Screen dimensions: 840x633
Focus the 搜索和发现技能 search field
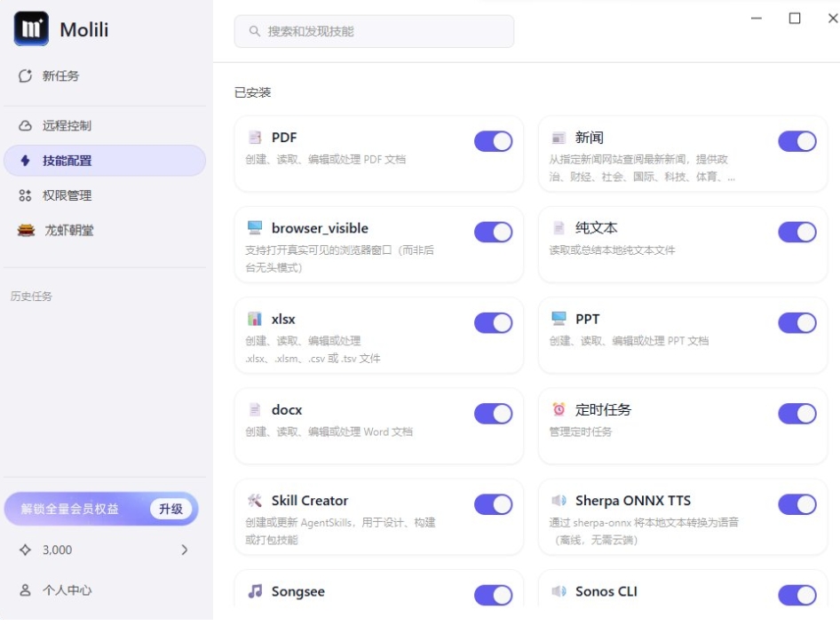pyautogui.click(x=374, y=31)
